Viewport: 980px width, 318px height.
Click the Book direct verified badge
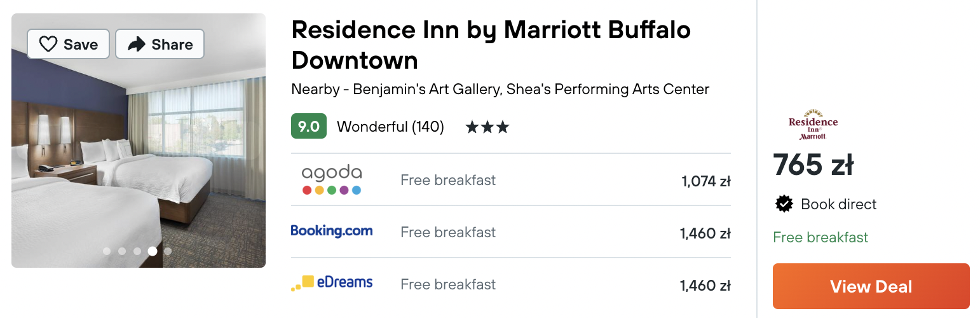coord(784,204)
